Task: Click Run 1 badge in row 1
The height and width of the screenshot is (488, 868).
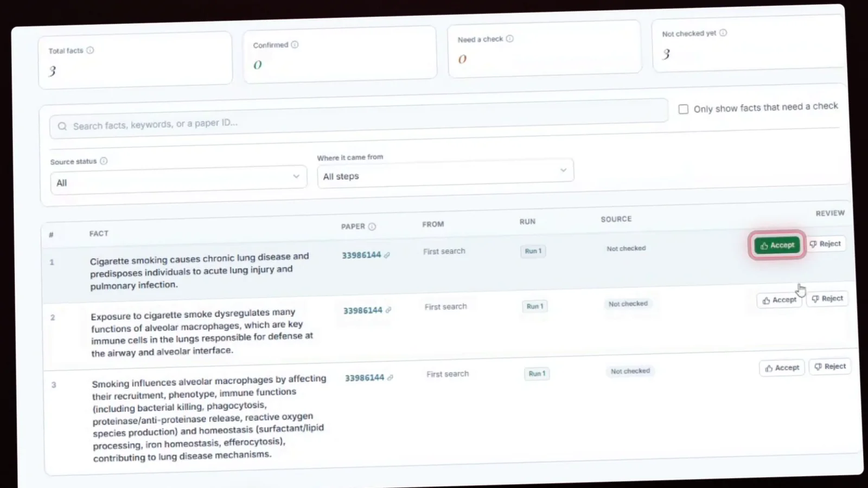Action: click(x=533, y=251)
